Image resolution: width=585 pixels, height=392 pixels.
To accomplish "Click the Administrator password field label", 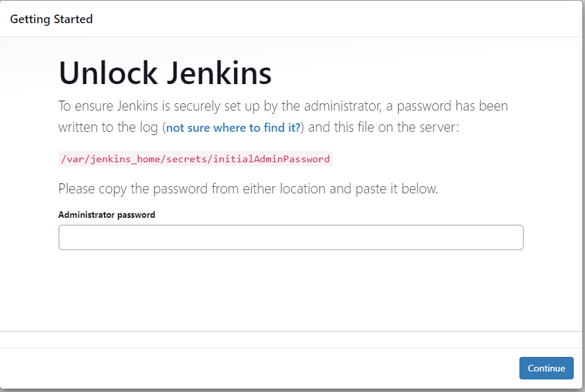I will tap(107, 215).
